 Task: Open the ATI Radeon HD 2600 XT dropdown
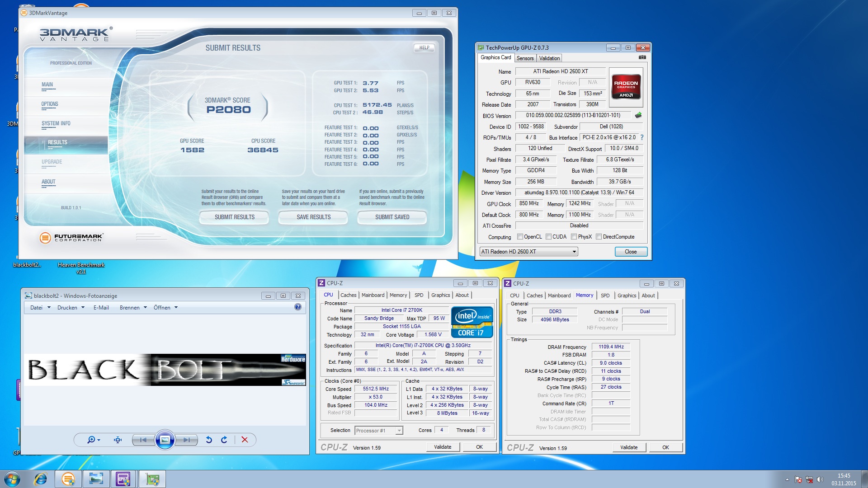click(528, 252)
